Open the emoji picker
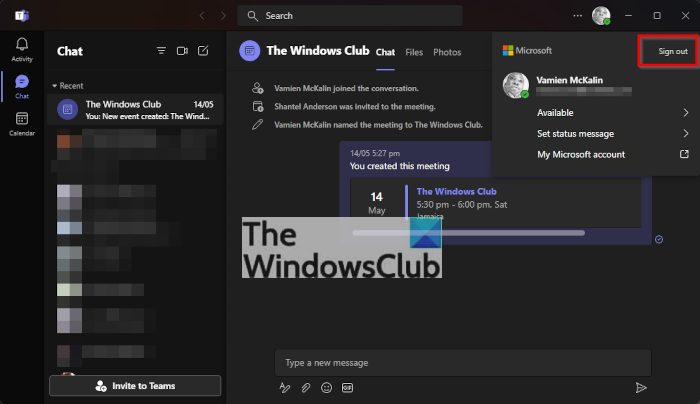 pos(326,387)
